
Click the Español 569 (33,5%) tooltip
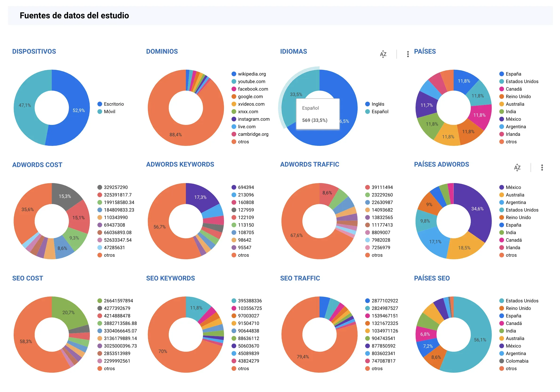(318, 114)
